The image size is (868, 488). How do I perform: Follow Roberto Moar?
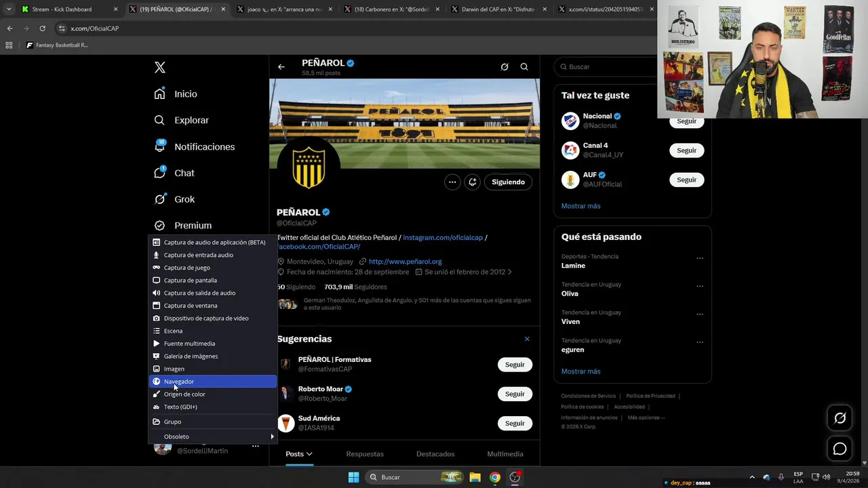(x=515, y=394)
